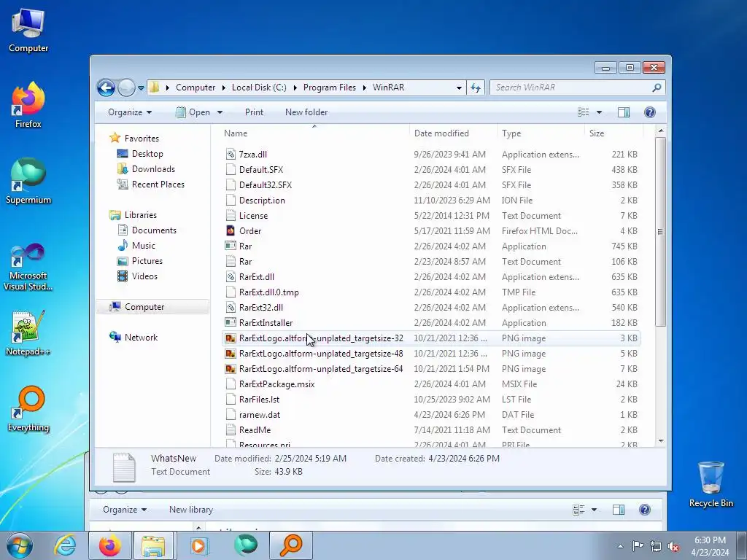
Task: Click the Everything search taskbar icon
Action: point(291,545)
